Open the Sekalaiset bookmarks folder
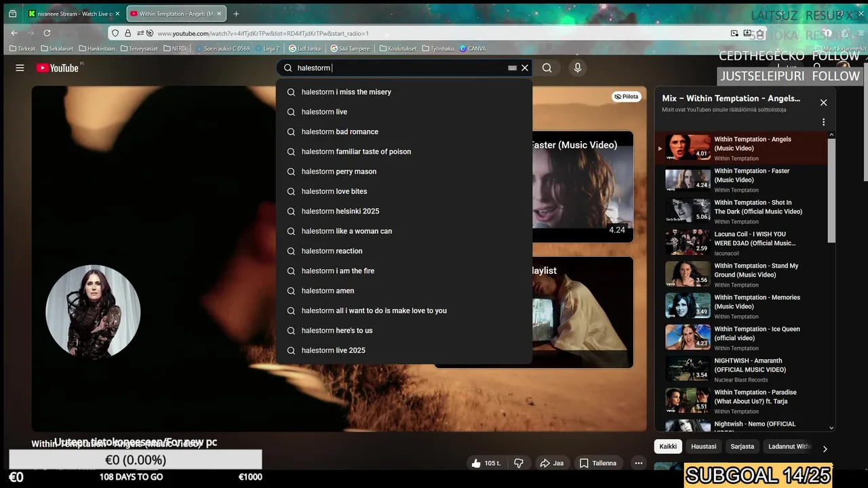Screen dimensions: 868x488 (x=57, y=49)
